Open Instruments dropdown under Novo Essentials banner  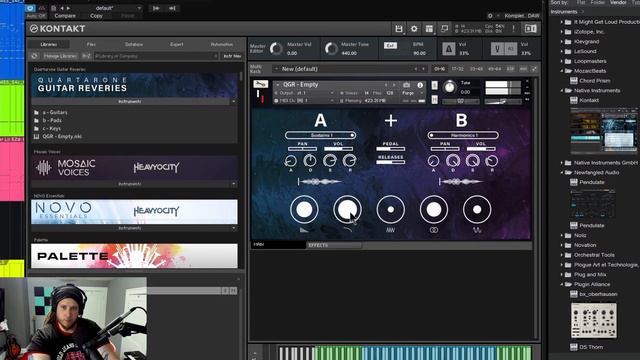(134, 228)
